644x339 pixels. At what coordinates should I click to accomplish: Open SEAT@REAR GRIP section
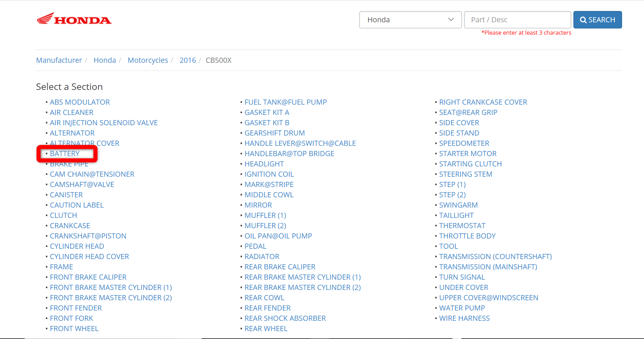[x=469, y=113]
